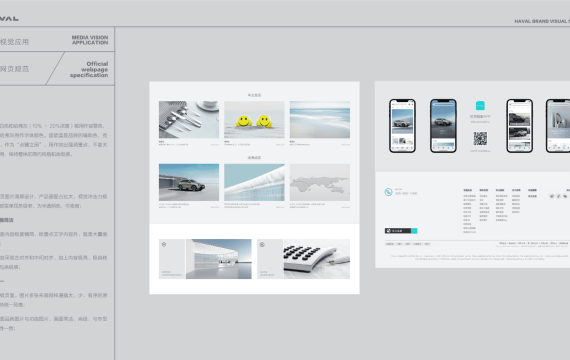Image resolution: width=570 pixels, height=360 pixels.
Task: Click the teal telephone hotline icon in the footer
Action: click(388, 192)
